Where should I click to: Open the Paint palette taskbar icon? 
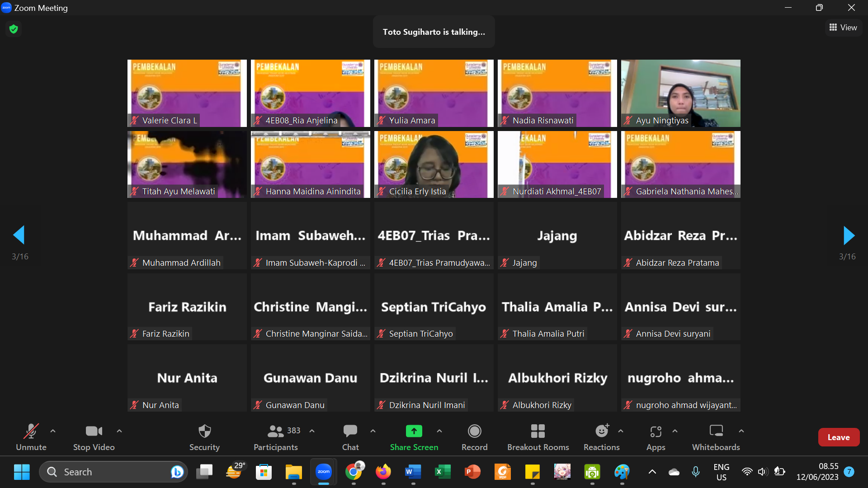point(622,472)
